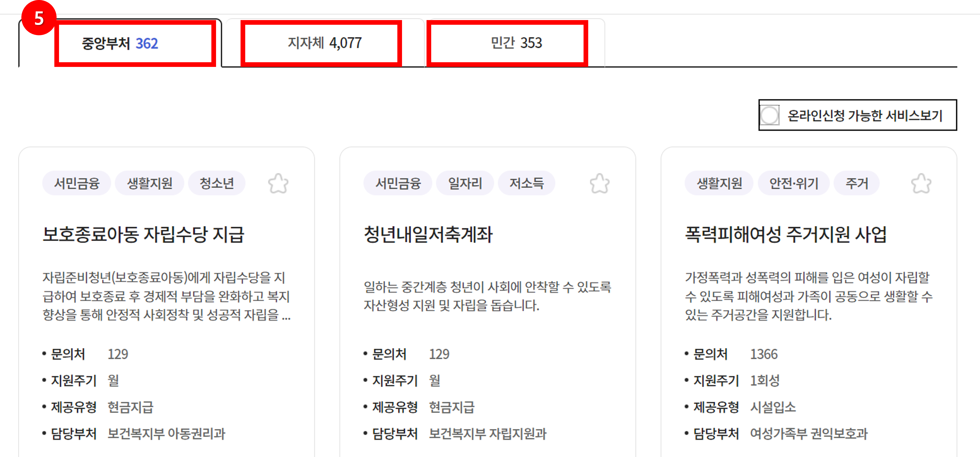Click 온라인신청 가능한 서비스보기 label text

(x=864, y=115)
